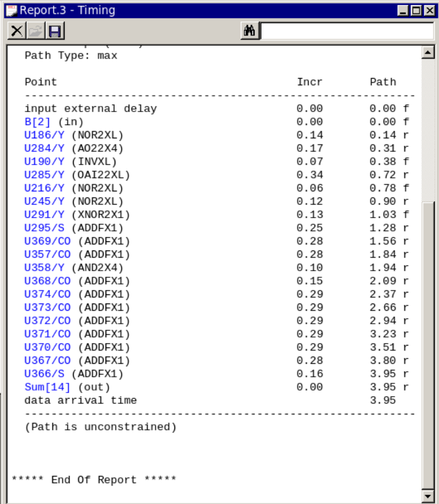Select the U357/CO link
Screen dimensions: 439x504
point(48,254)
